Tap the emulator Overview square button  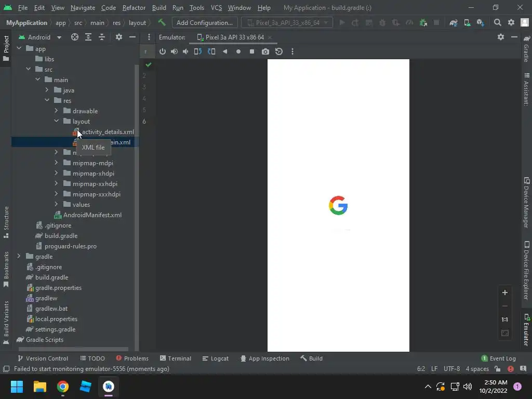coord(252,51)
